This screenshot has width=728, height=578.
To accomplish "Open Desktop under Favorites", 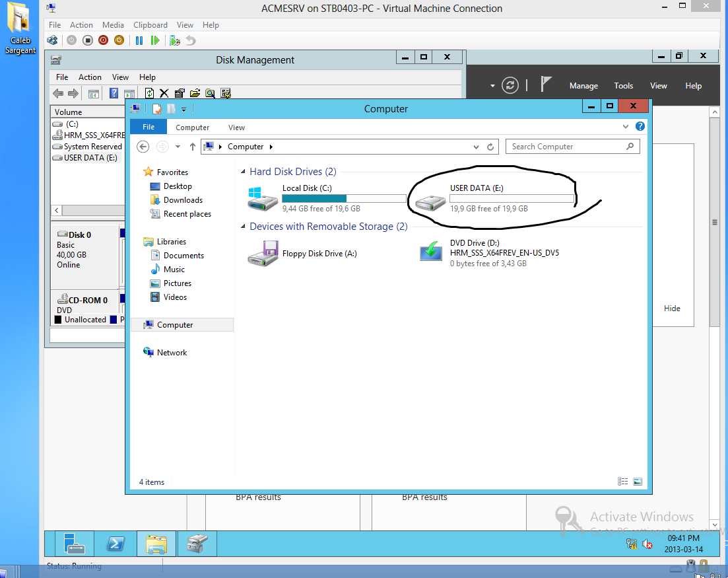I will 171,186.
